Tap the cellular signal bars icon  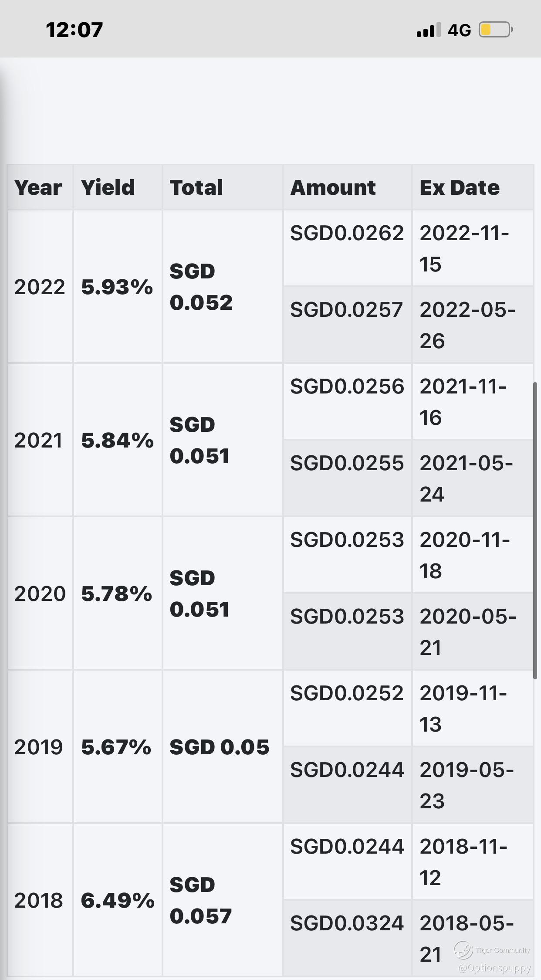[x=429, y=30]
